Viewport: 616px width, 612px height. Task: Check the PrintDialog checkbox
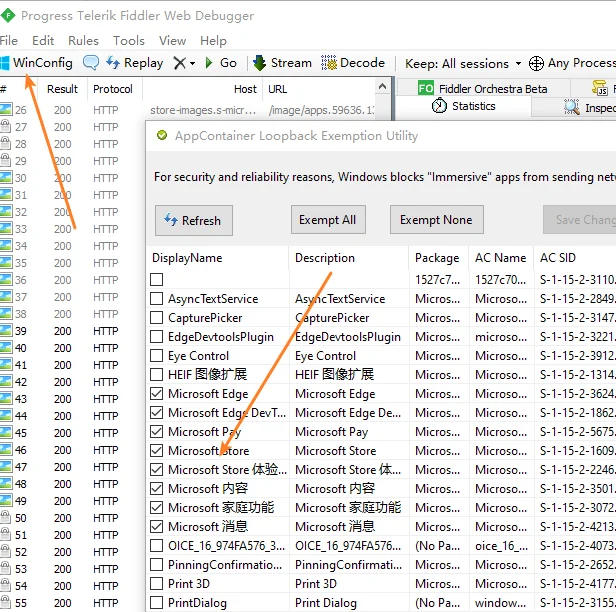coord(156,603)
